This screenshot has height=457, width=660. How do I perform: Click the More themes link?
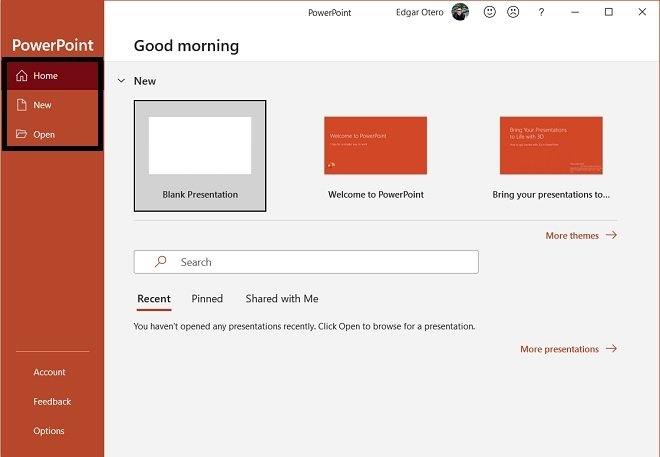coord(572,236)
